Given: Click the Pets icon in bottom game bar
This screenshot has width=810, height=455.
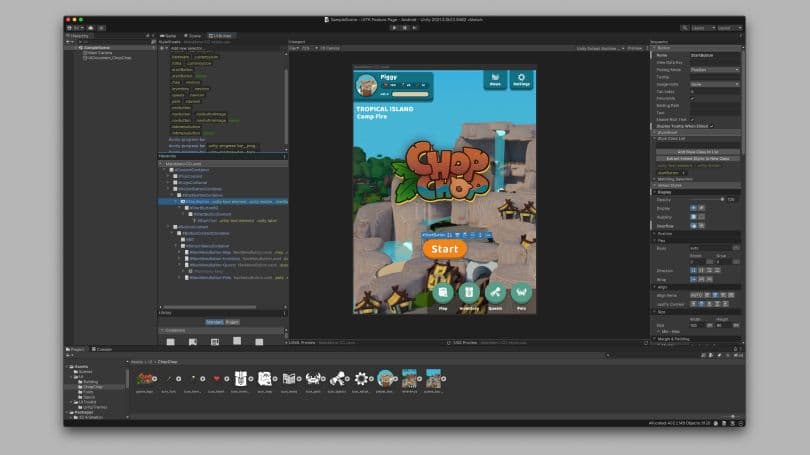Looking at the screenshot, I should [x=520, y=293].
